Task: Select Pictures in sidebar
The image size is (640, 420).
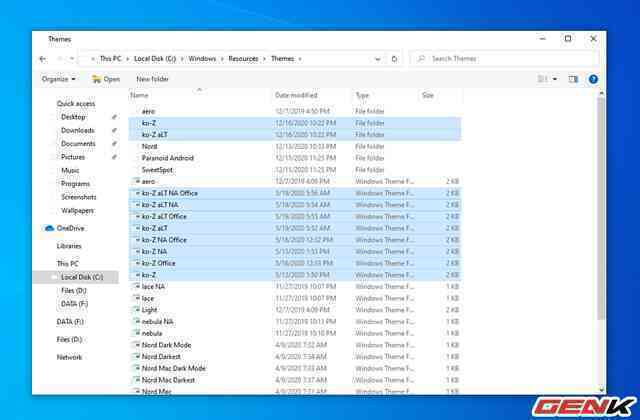Action: point(73,157)
